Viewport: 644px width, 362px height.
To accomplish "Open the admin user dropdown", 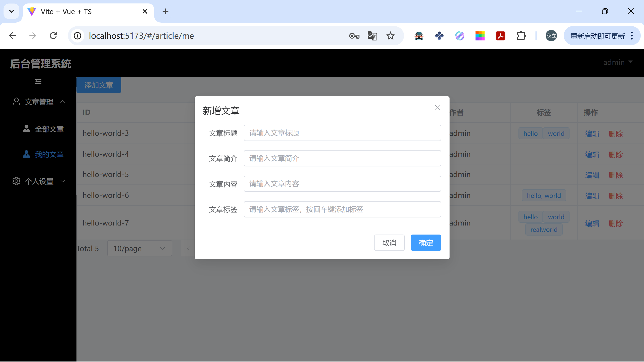I will pos(618,62).
